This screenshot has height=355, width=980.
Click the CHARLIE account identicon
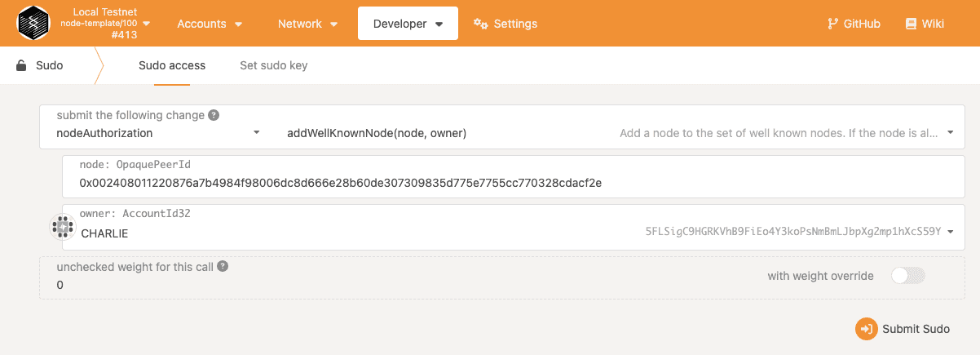click(63, 226)
